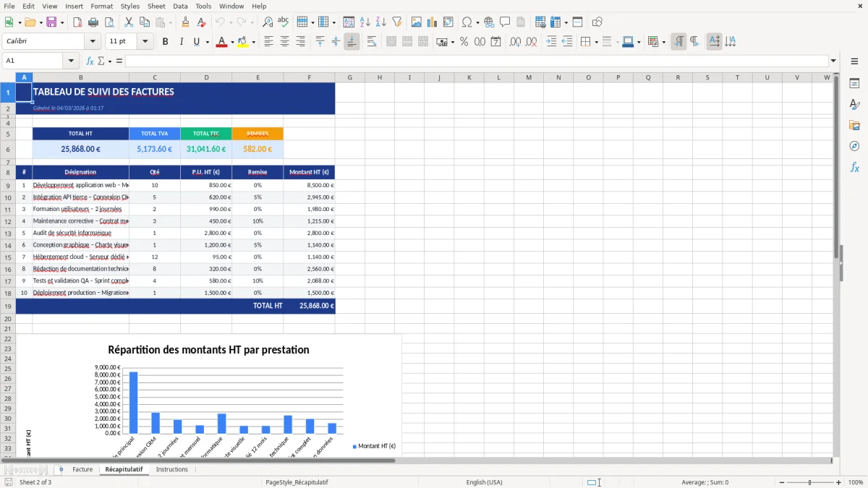Open Find & Replace icon
Viewport: 868px width, 488px height.
[268, 22]
